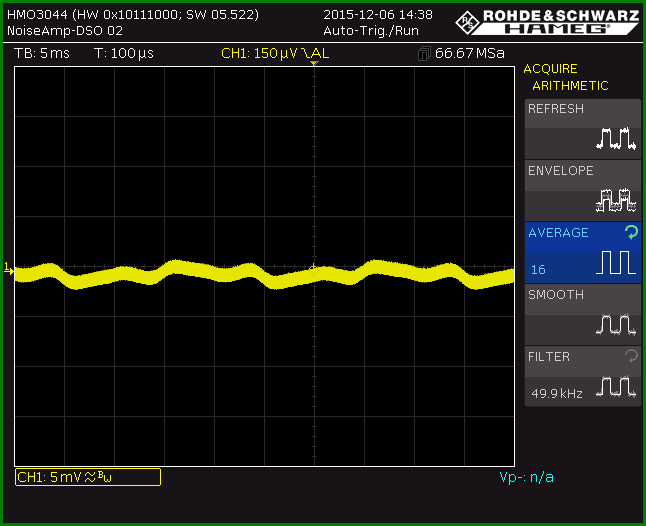Click the channel 1 ground level marker
The width and height of the screenshot is (646, 526).
(x=9, y=269)
